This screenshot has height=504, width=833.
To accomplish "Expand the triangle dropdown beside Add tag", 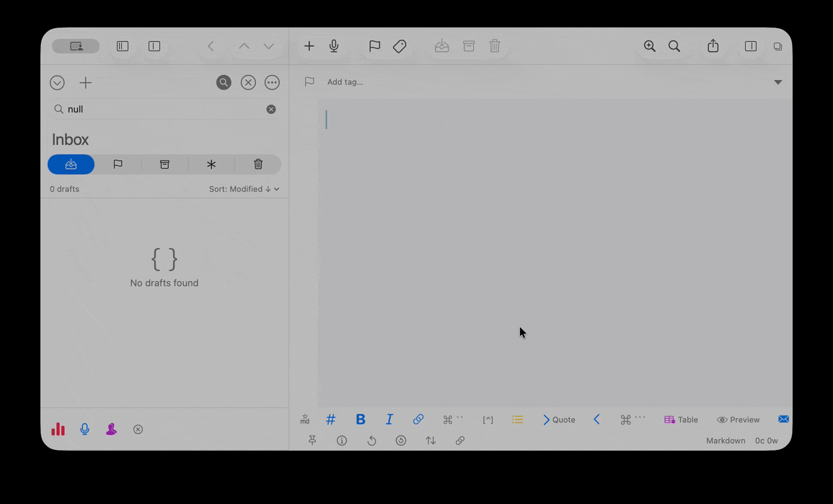I will [777, 81].
